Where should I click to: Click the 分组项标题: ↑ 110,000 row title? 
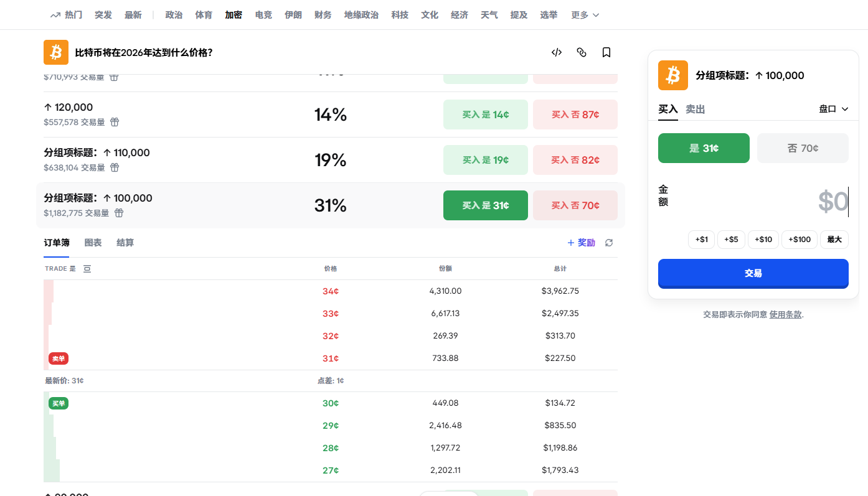tap(97, 153)
